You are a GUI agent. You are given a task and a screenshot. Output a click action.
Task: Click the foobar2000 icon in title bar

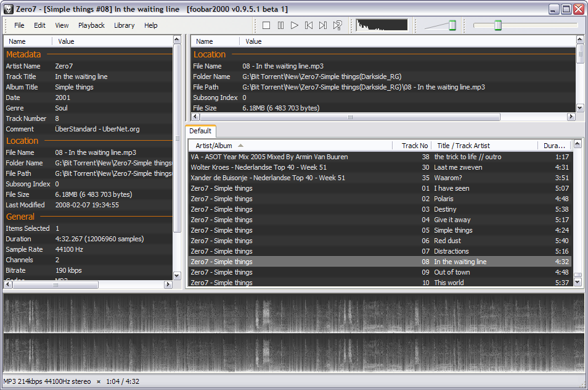tap(8, 9)
